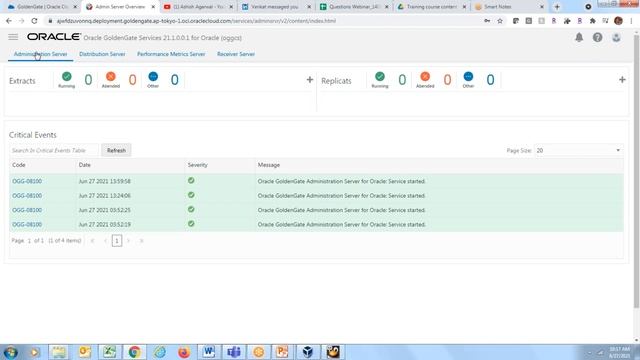
Task: Switch to the GoldenGate Oracle Cloud browser tab
Action: pos(42,7)
